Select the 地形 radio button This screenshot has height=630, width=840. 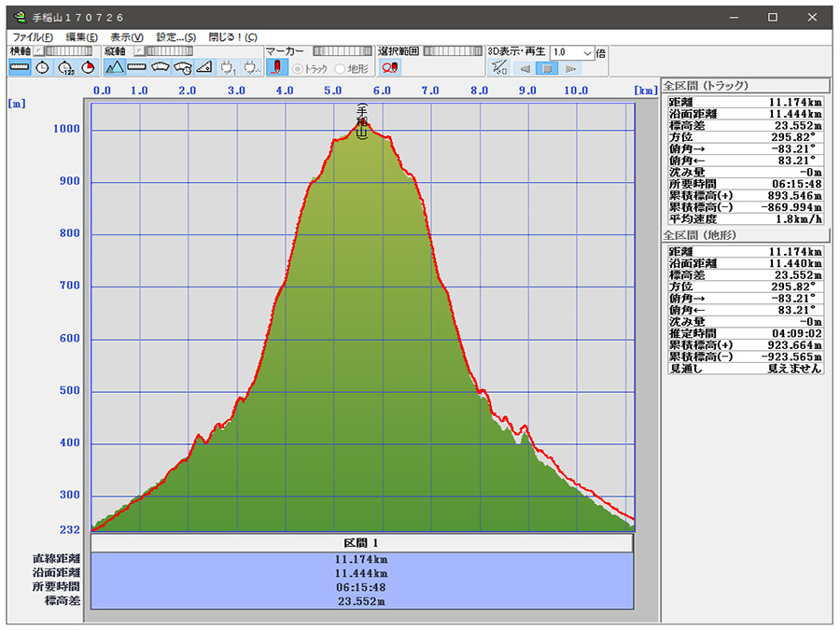[x=340, y=68]
